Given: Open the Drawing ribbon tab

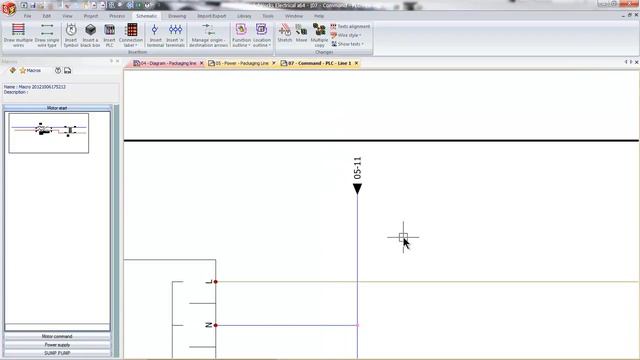Looking at the screenshot, I should point(177,16).
